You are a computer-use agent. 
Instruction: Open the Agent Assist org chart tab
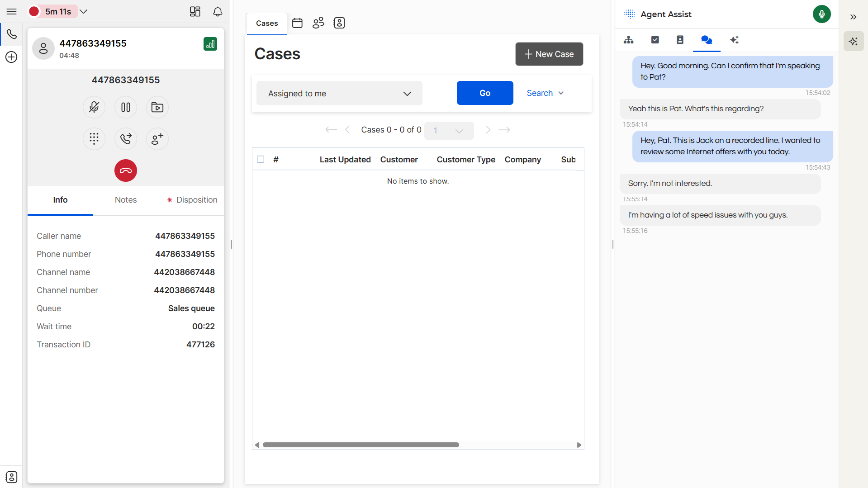629,40
